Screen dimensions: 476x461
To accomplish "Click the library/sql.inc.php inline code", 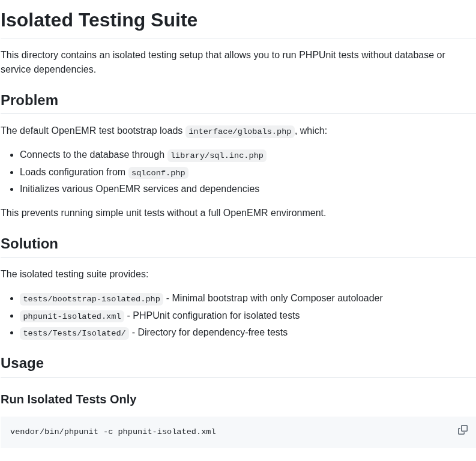I will (217, 155).
